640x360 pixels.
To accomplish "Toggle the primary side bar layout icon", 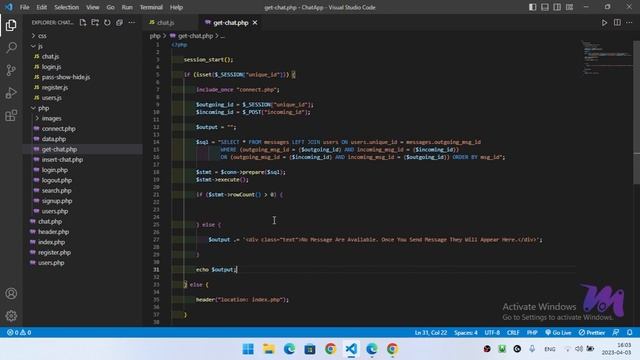I will point(532,7).
